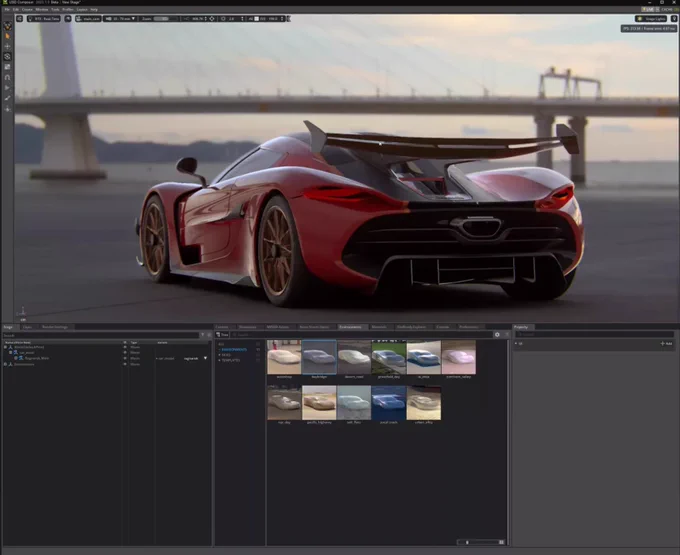Switch to the Console tab
This screenshot has height=555, width=680.
[x=443, y=327]
